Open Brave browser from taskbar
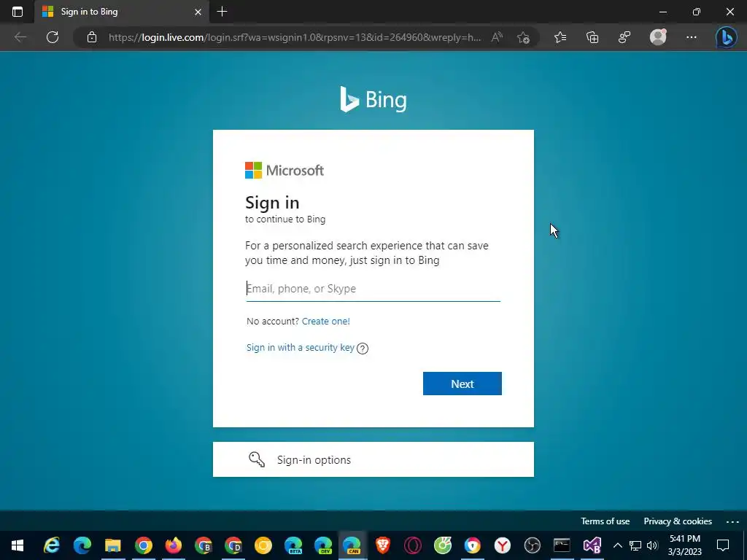This screenshot has width=747, height=560. pos(382,545)
